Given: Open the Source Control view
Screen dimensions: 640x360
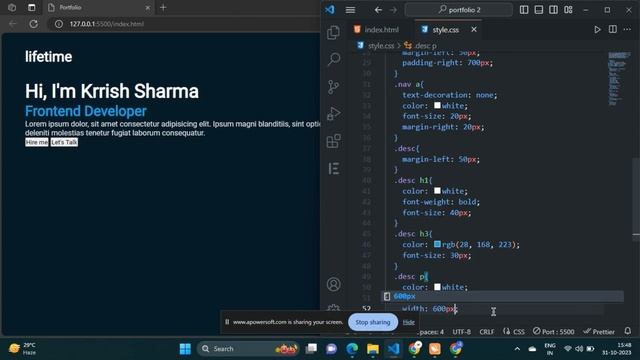Looking at the screenshot, I should [x=333, y=87].
